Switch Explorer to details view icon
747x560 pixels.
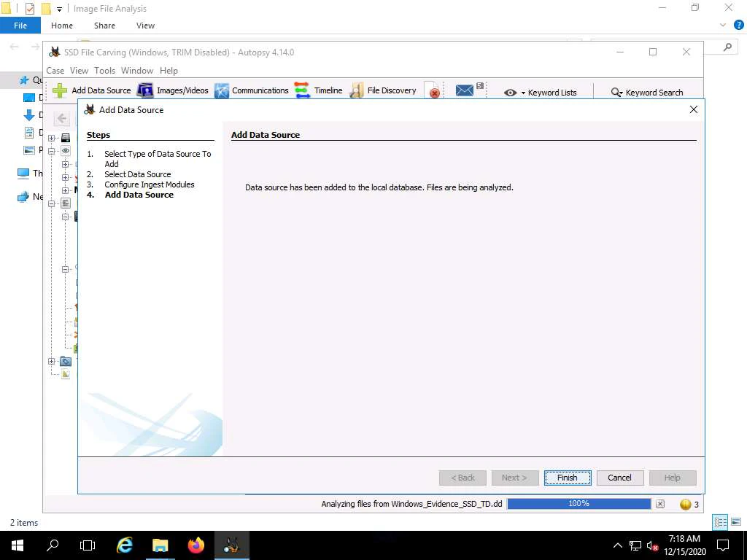(x=720, y=522)
